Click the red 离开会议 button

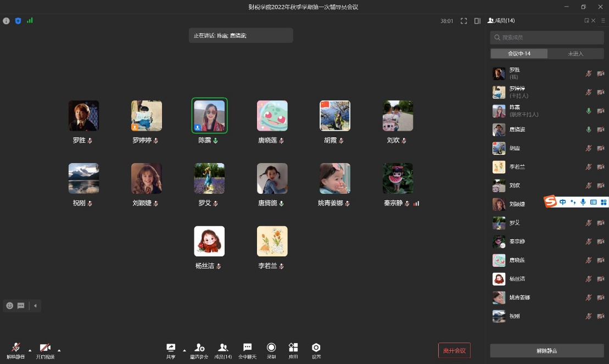(454, 350)
